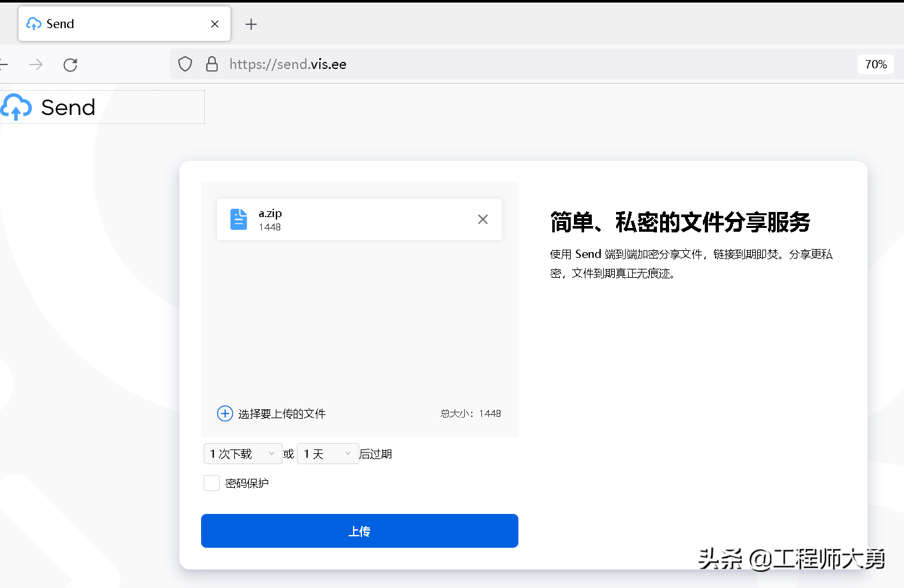Click the Send cloud logo in the header
The image size is (904, 588).
pos(16,107)
